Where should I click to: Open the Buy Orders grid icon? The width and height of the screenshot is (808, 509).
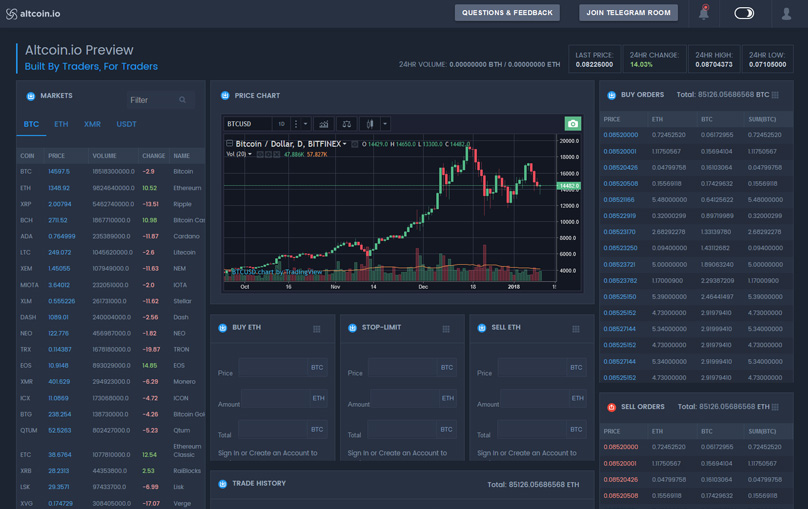(x=775, y=95)
